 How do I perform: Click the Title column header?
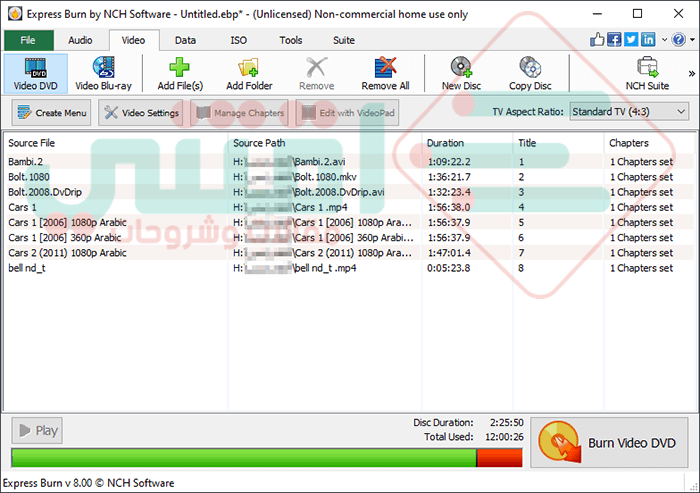pos(558,143)
